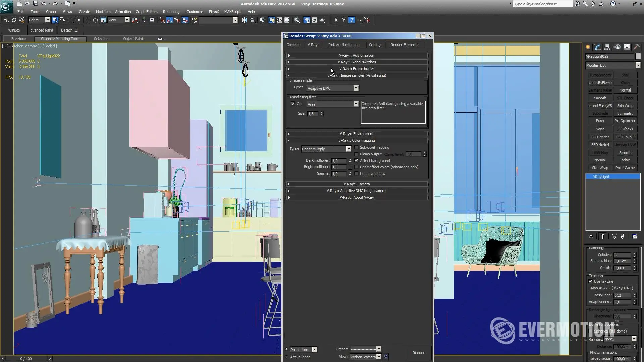
Task: Open the MAXScript menu
Action: 232,12
